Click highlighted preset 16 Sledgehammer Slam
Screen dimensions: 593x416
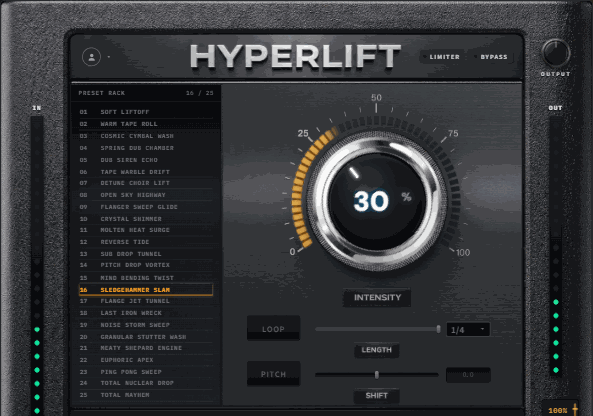[146, 290]
